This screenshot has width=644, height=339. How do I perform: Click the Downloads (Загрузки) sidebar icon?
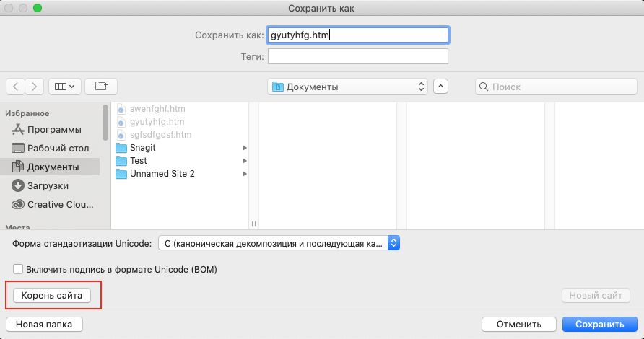point(18,185)
